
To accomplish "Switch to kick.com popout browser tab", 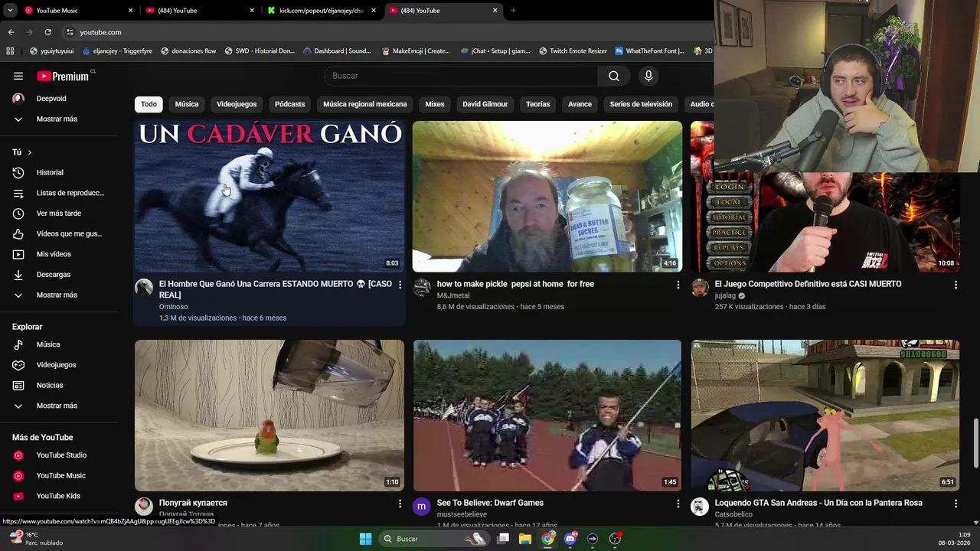I will pyautogui.click(x=322, y=11).
